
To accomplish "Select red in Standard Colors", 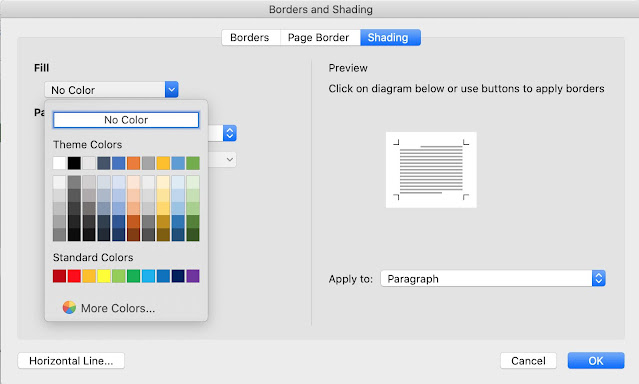I will coord(74,276).
